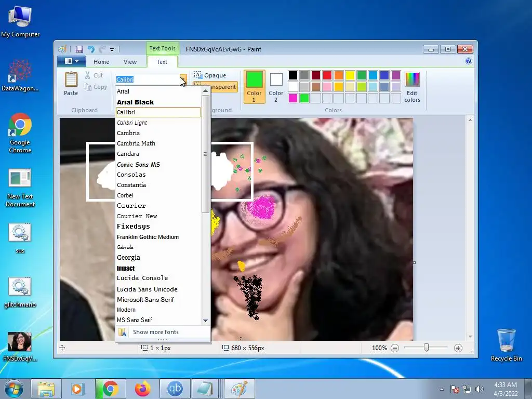Screen dimensions: 532x399
Task: Choose Georgia font
Action: [158, 258]
